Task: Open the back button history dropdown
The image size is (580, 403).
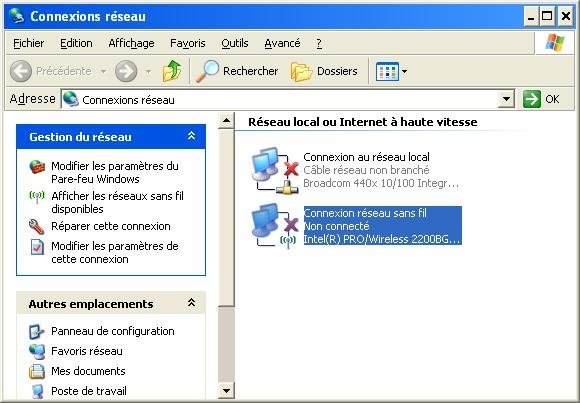Action: (104, 71)
